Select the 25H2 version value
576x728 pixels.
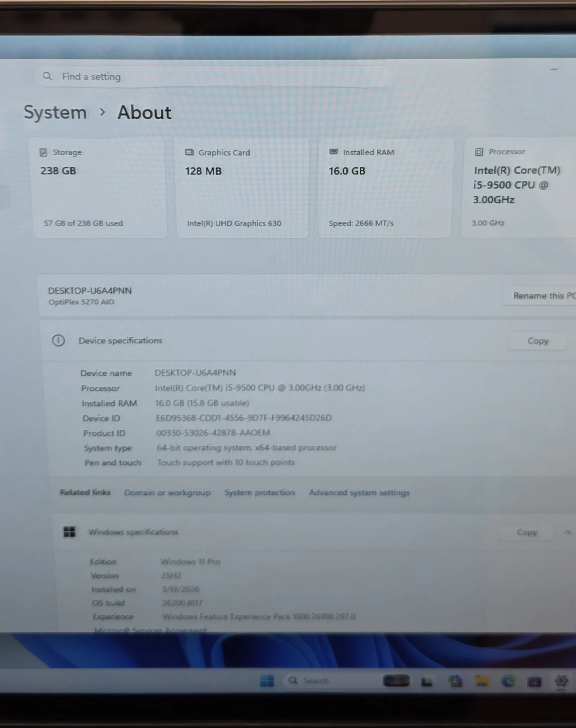click(171, 575)
